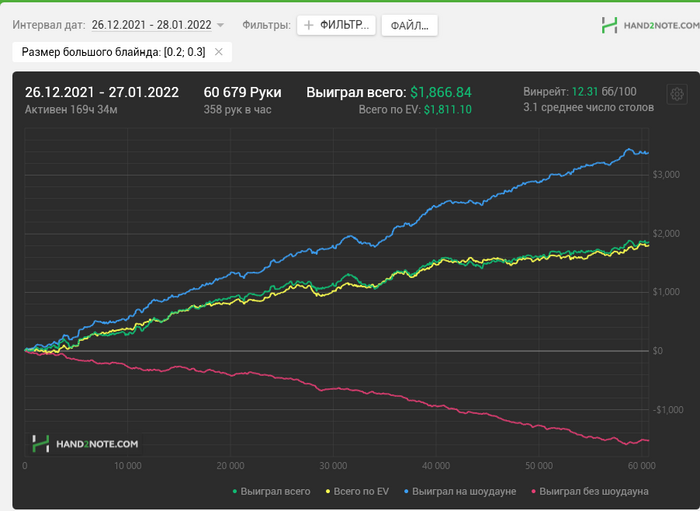The width and height of the screenshot is (700, 511).
Task: Click the Интервал дат label
Action: (49, 25)
